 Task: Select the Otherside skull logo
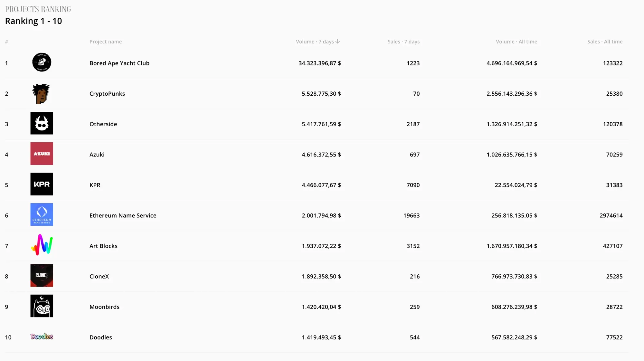[42, 123]
